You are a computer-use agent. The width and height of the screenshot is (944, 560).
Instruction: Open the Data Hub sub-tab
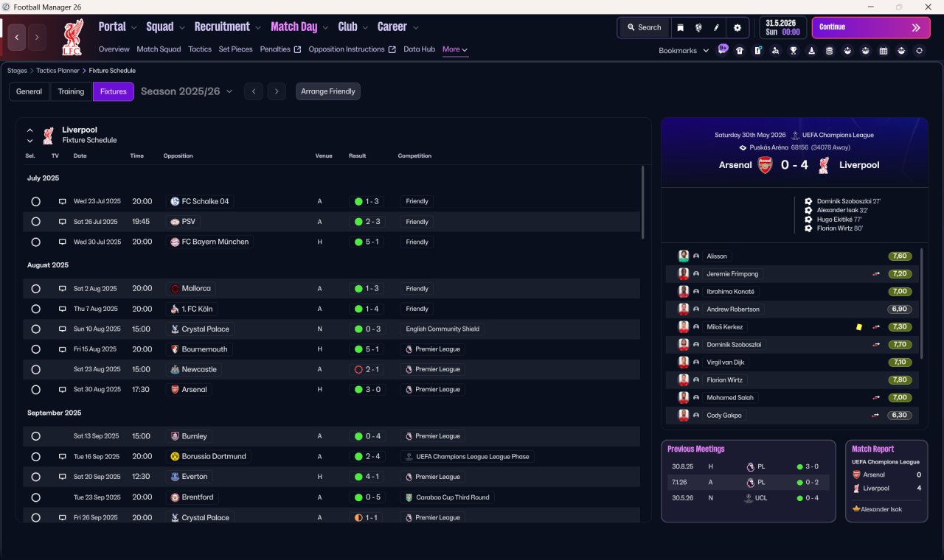tap(419, 49)
